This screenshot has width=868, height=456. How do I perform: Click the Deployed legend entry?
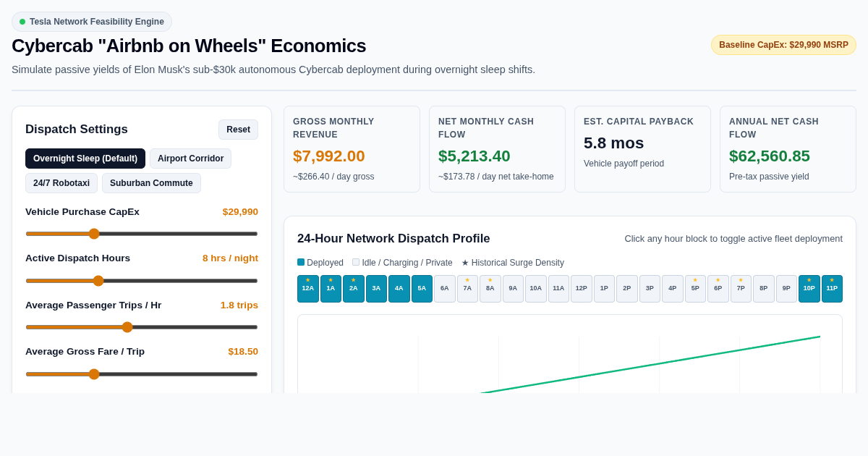pos(320,263)
